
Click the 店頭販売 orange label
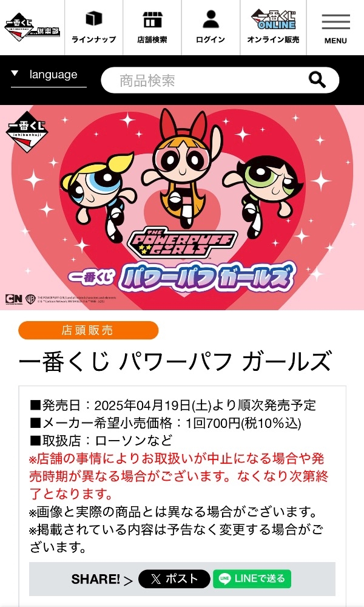(88, 330)
